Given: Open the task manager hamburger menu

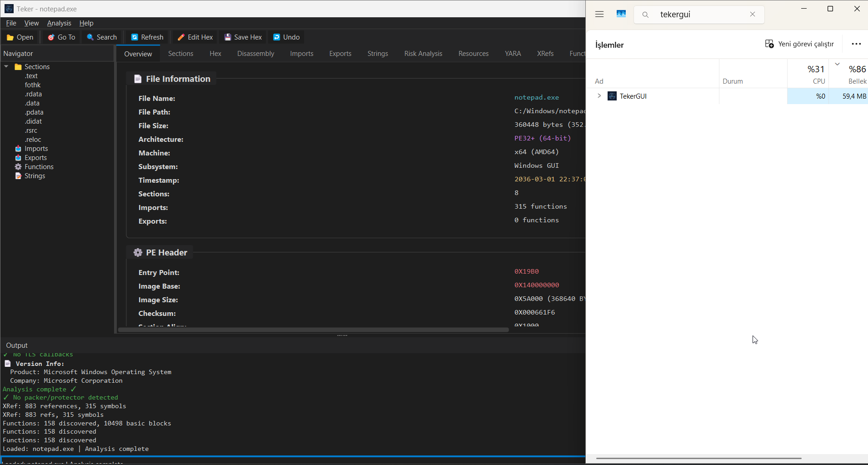Looking at the screenshot, I should coord(599,14).
